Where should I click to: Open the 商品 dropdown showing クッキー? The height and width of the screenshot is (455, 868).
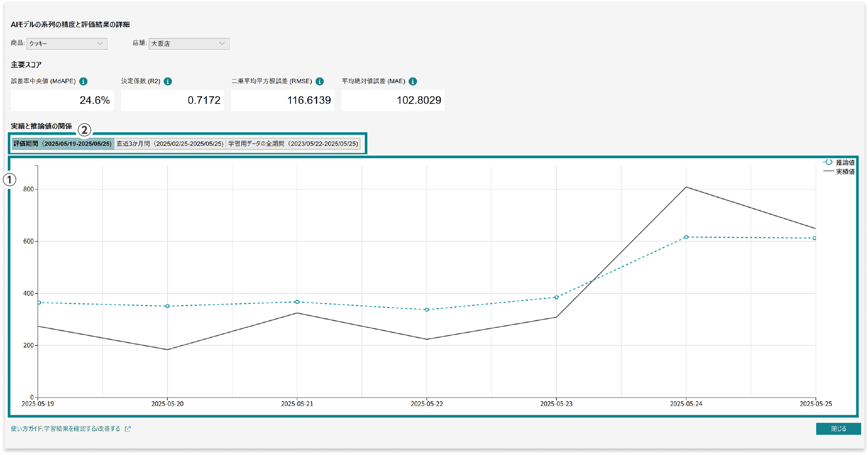tap(67, 44)
